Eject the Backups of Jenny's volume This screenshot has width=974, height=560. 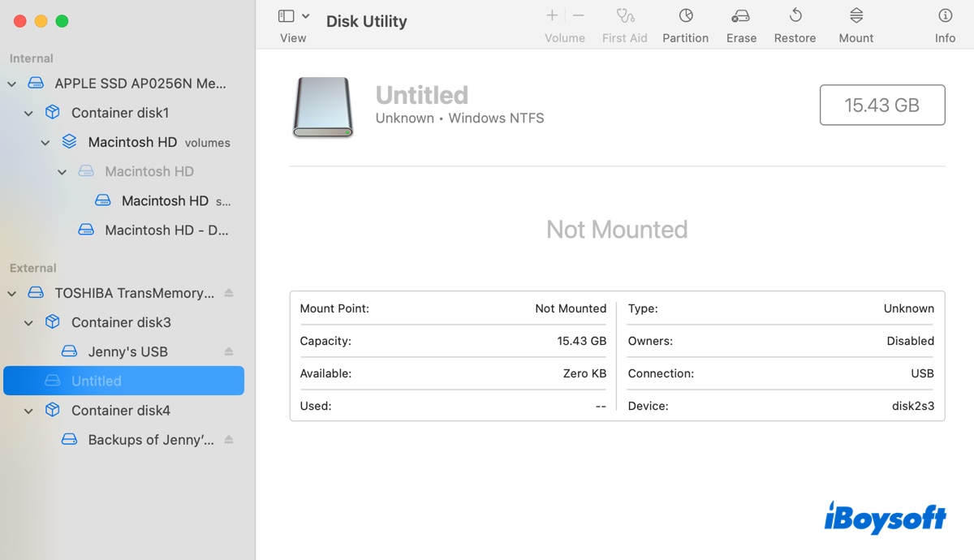tap(228, 438)
